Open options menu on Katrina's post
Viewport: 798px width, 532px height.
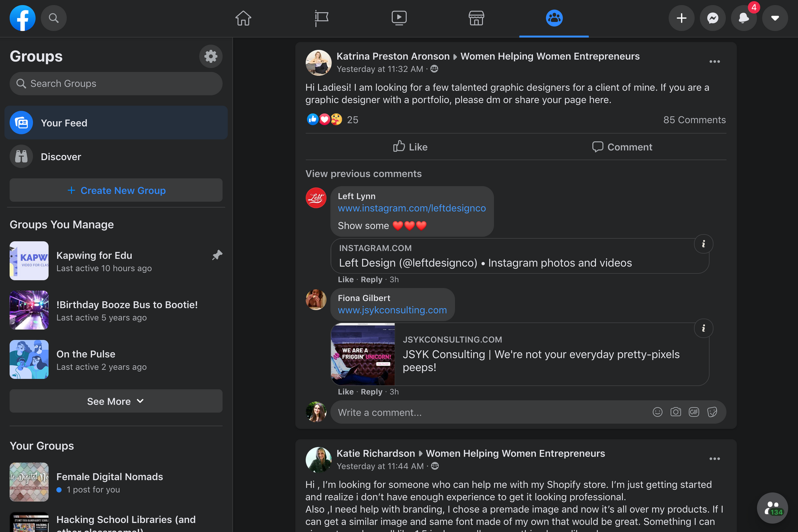click(x=714, y=62)
